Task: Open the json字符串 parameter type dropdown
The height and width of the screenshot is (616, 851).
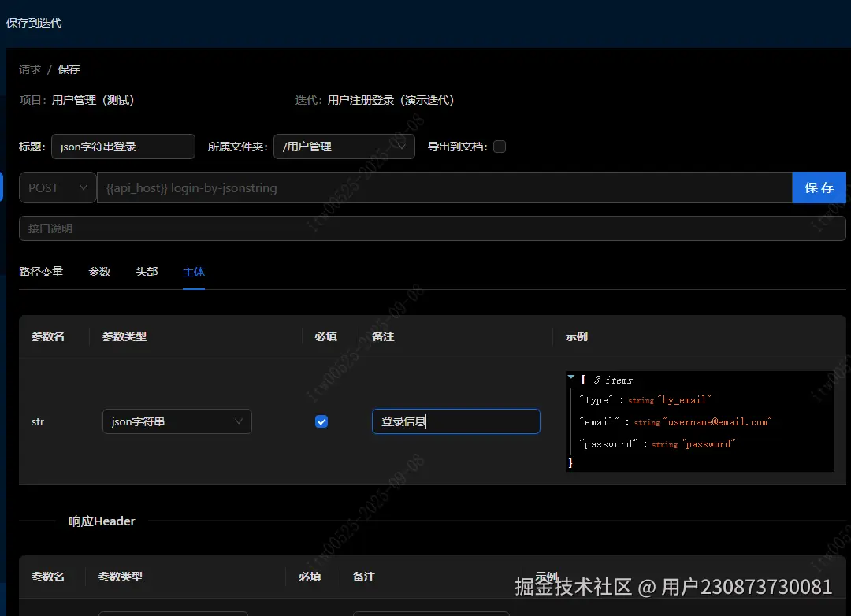Action: (x=177, y=421)
